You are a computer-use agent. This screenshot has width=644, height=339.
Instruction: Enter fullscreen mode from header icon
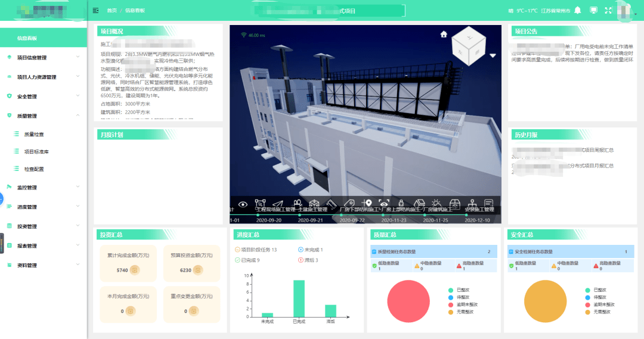(x=608, y=10)
